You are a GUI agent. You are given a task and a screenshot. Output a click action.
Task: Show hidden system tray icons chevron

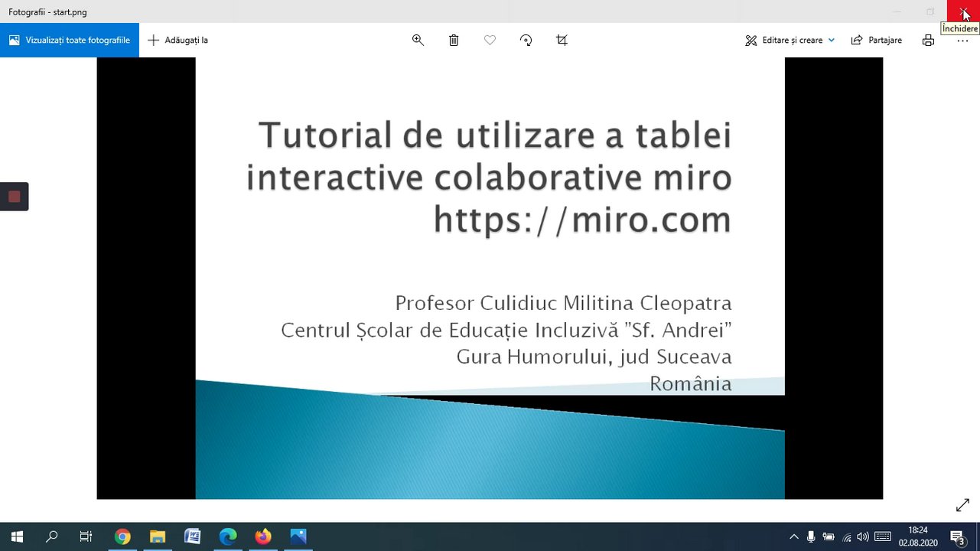[x=793, y=536]
